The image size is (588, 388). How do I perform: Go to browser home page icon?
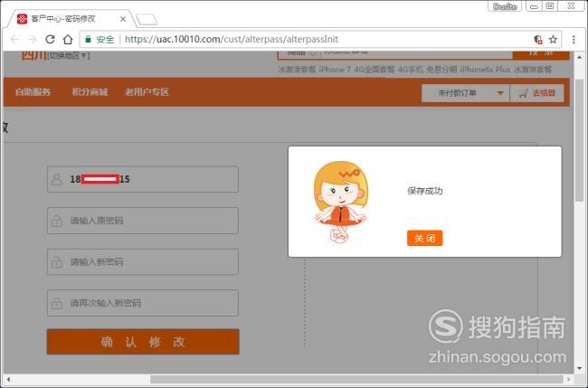click(x=68, y=40)
